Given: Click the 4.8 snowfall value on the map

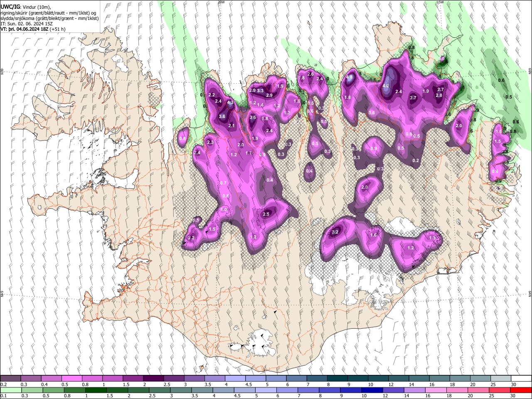Looking at the screenshot, I should point(349,77).
